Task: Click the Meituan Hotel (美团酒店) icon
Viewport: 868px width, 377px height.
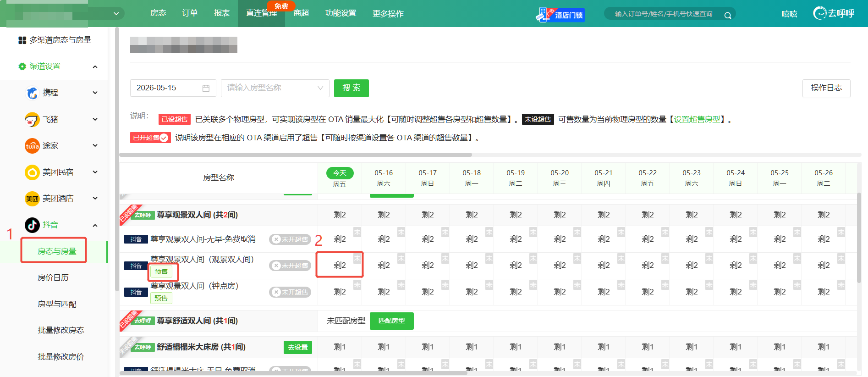Action: pos(32,199)
